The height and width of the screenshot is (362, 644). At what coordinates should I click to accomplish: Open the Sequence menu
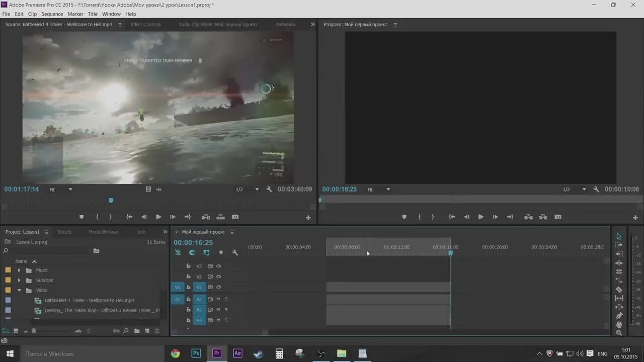click(52, 14)
